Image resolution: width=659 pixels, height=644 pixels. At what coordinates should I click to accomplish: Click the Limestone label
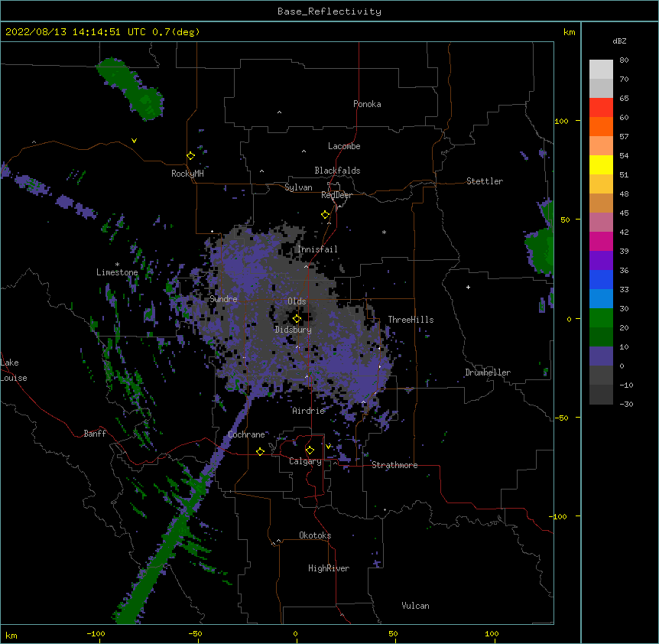tap(117, 272)
